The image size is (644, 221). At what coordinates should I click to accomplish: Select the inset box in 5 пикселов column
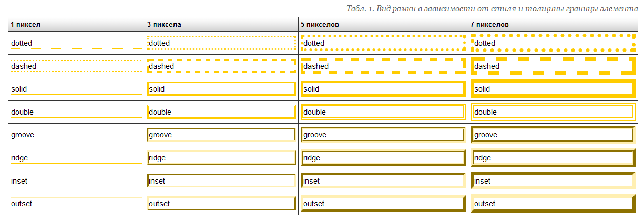[x=383, y=180]
